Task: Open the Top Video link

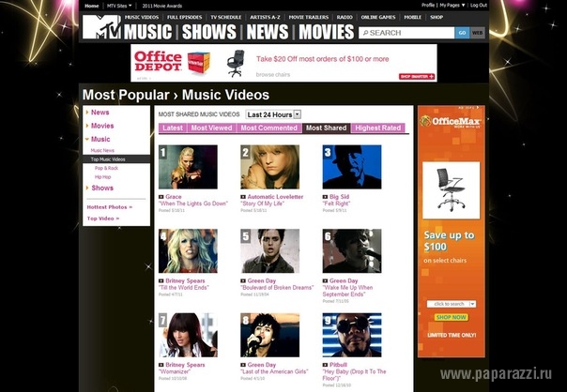Action: (x=103, y=219)
